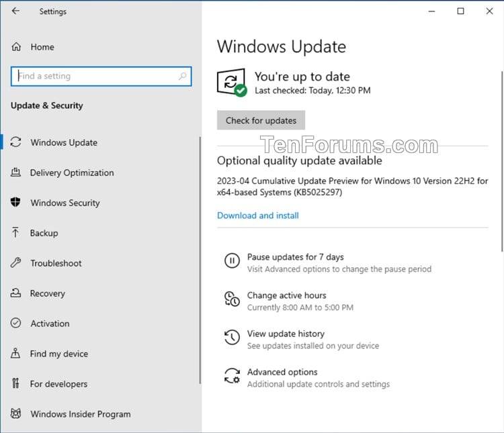Click the pause circle icon
The image size is (504, 433).
click(232, 260)
